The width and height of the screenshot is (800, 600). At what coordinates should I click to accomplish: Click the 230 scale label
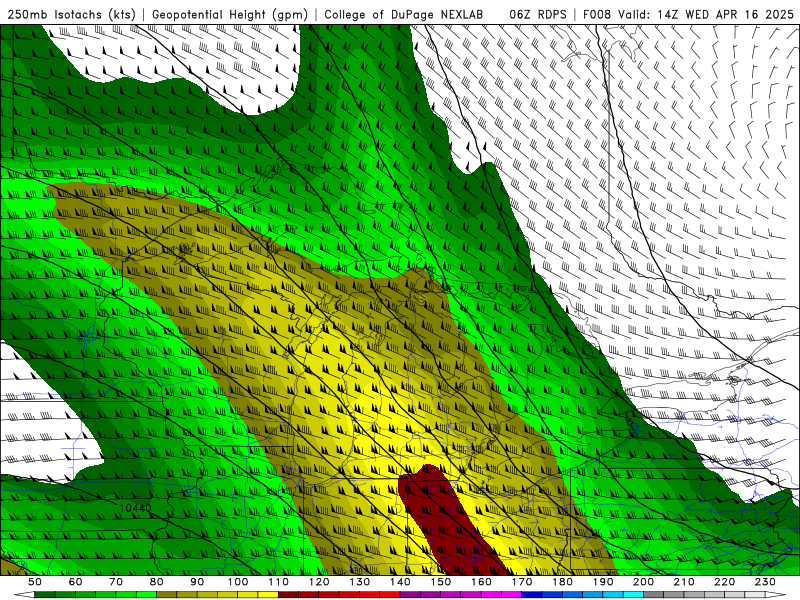(765, 582)
